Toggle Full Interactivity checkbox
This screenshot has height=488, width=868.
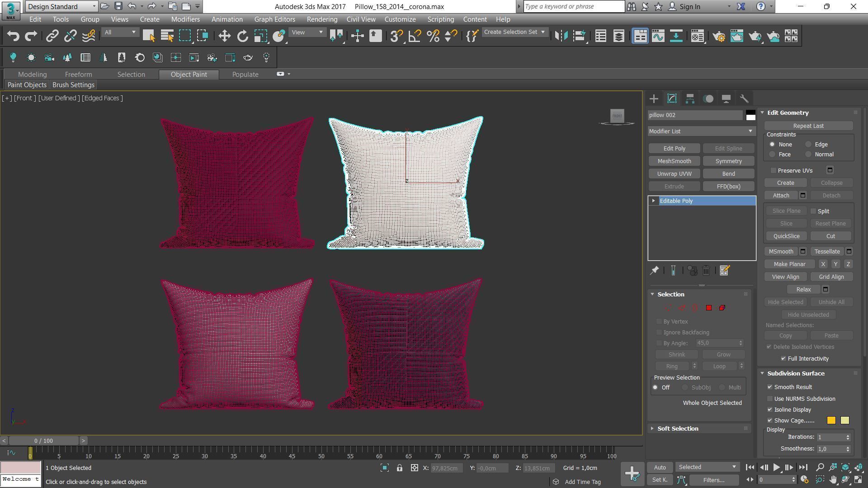coord(783,358)
